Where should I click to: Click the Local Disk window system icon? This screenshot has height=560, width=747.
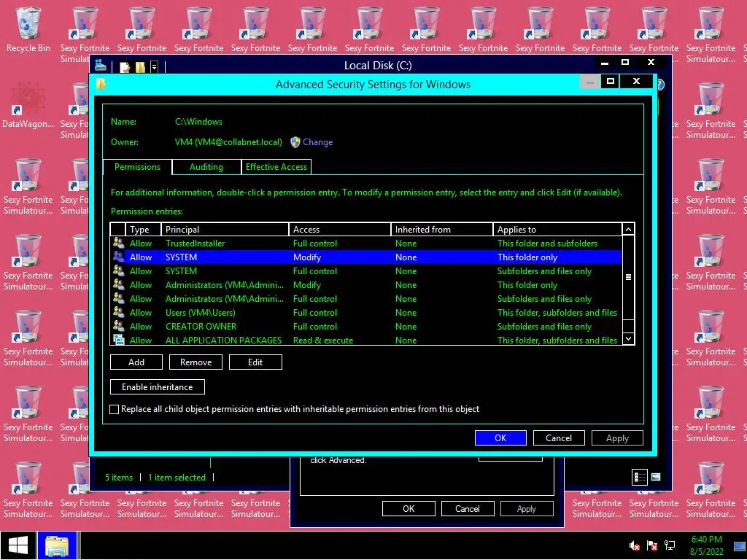click(100, 66)
